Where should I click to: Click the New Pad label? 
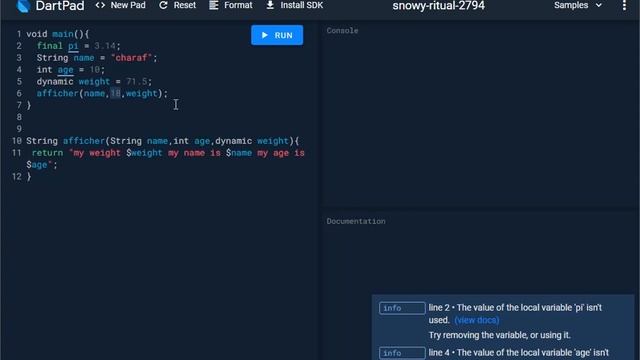128,5
